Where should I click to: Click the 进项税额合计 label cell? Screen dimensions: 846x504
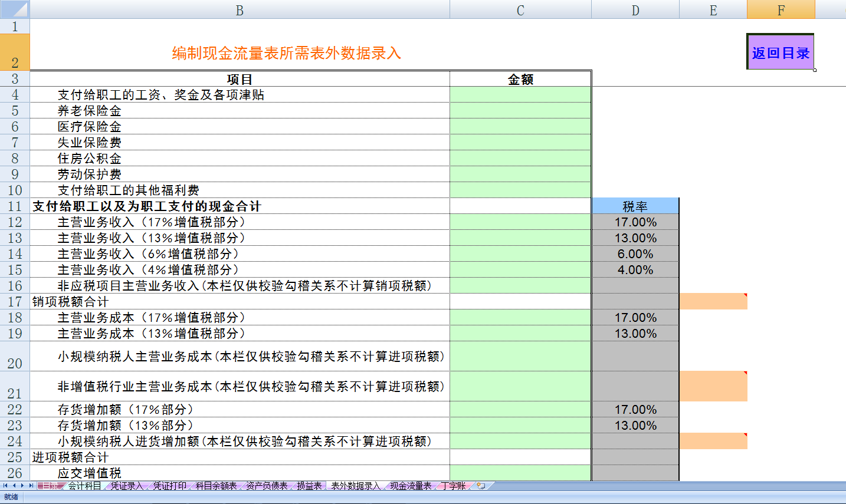coord(240,457)
